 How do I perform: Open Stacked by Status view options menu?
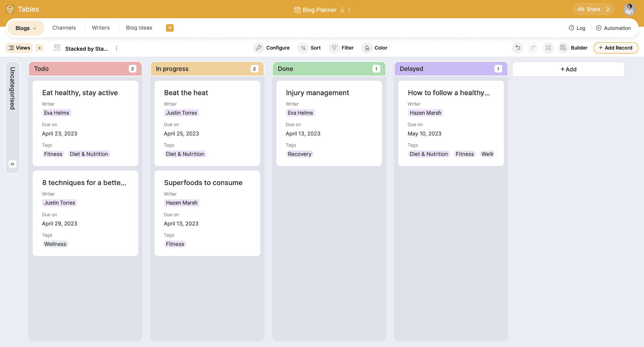point(117,48)
